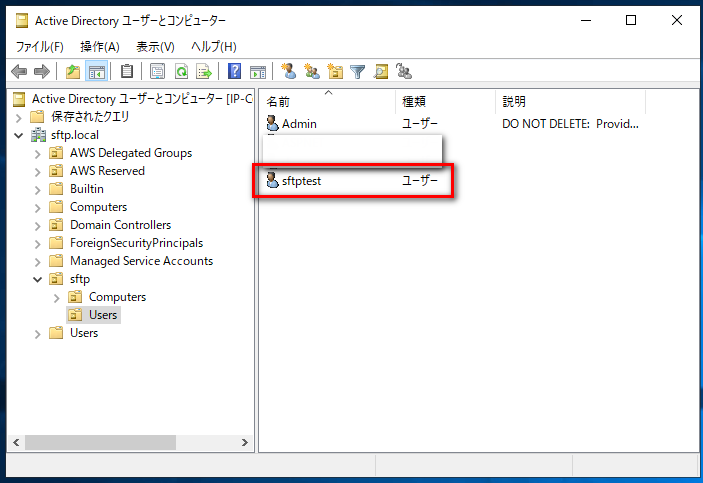Click the tree pane's right scroll arrow
Viewport: 703px width, 483px height.
pyautogui.click(x=245, y=443)
